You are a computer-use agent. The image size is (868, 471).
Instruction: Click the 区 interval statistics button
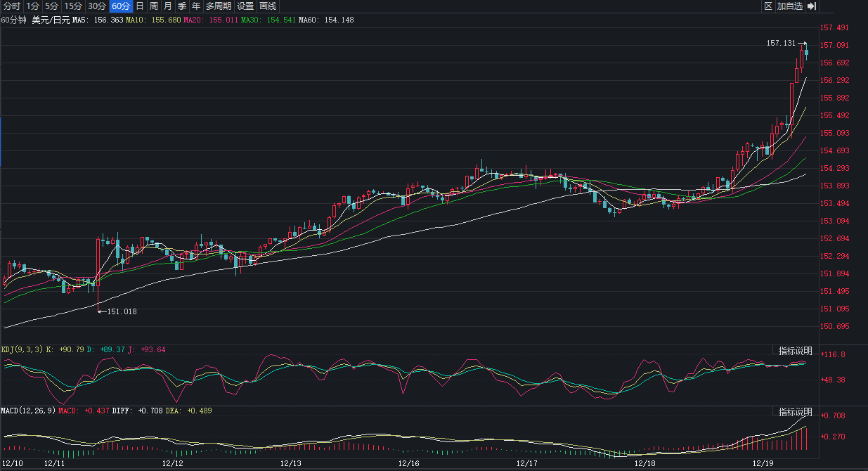coord(768,6)
